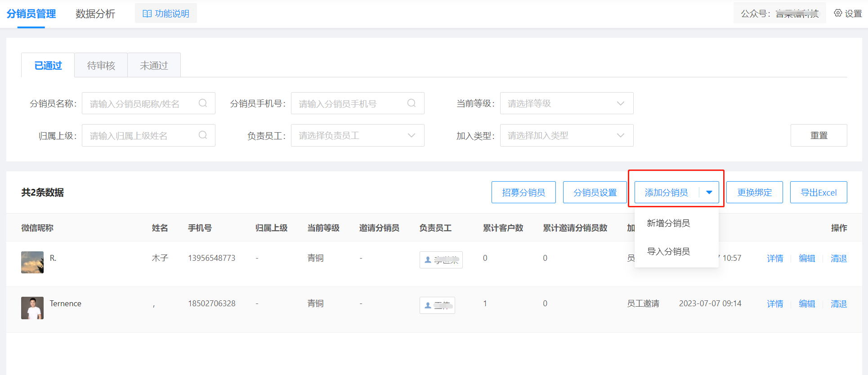Click the search icon in 归属上级 field
The width and height of the screenshot is (868, 375).
click(203, 135)
